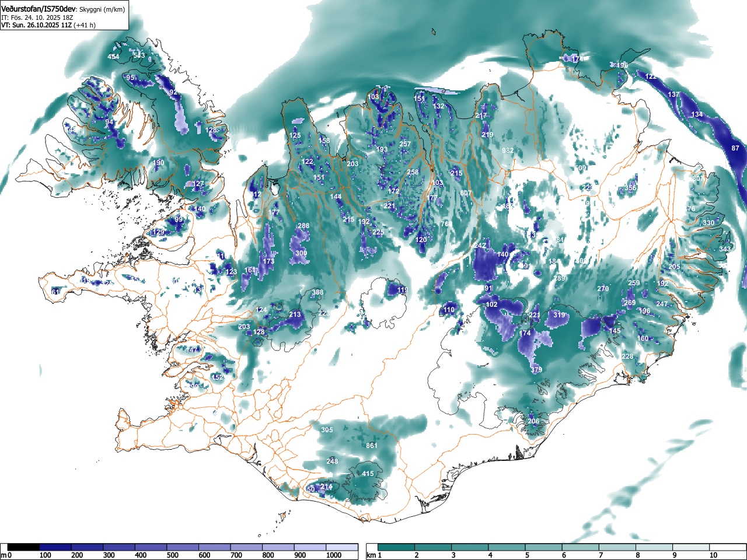Click the Veðurstofan/IS750dev title text
The image size is (747, 560).
coord(39,9)
